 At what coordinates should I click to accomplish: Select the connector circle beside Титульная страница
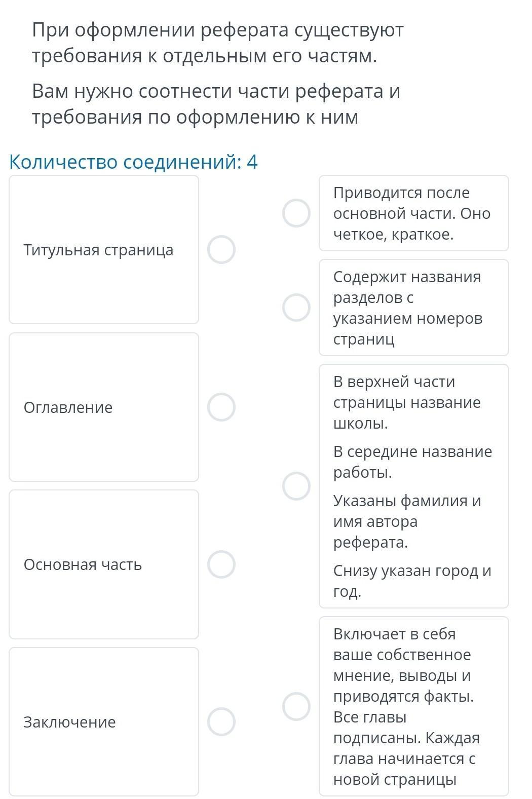[x=221, y=250]
